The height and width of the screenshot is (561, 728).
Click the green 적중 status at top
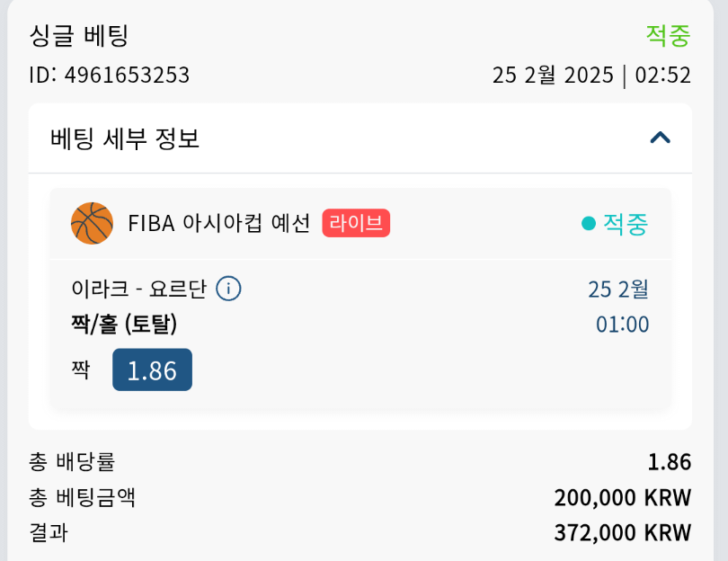(x=668, y=36)
